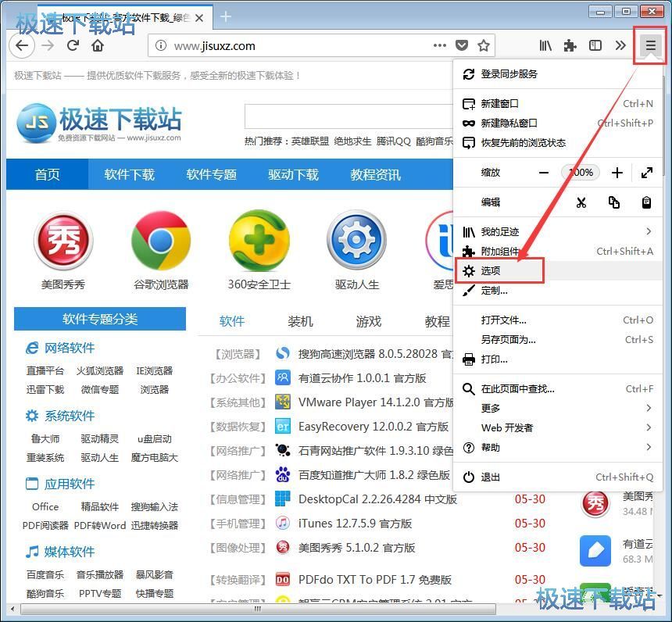Viewport: 672px width, 622px height.
Task: Choose 打印... menu item
Action: tap(558, 359)
